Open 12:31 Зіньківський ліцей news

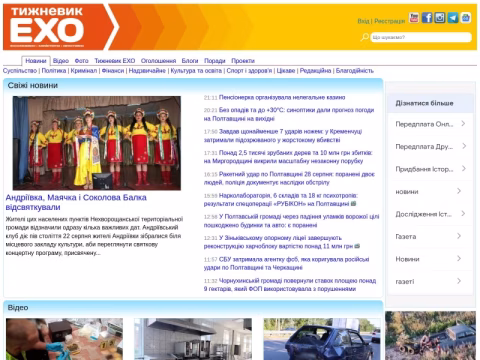click(x=278, y=242)
